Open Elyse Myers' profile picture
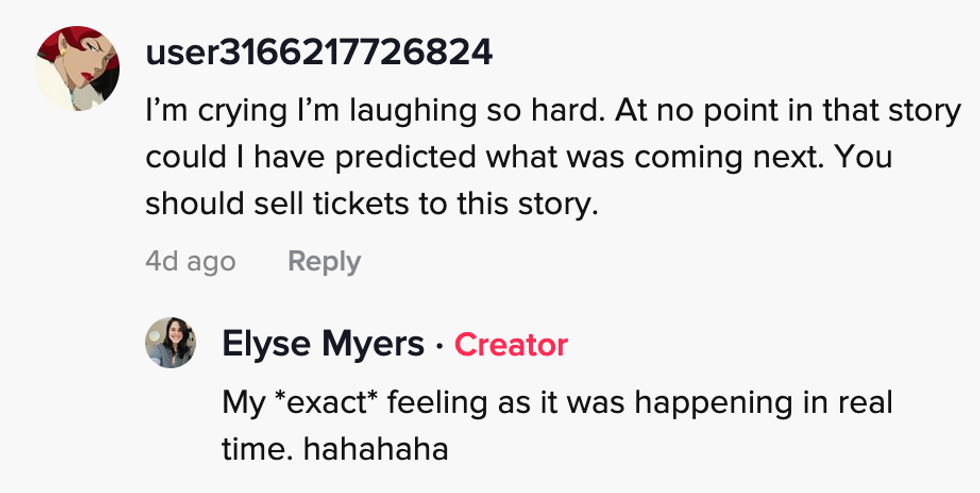The width and height of the screenshot is (980, 493). 171,342
